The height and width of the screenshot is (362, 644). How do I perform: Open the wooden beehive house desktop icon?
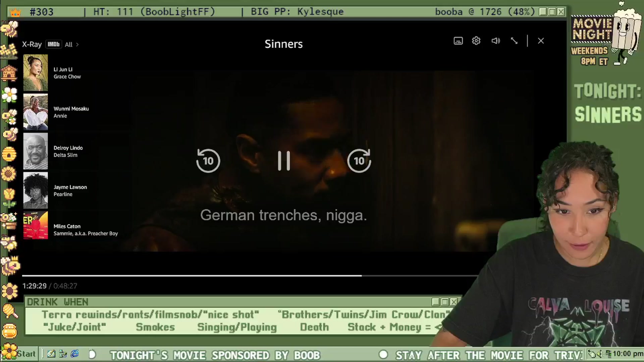pyautogui.click(x=9, y=73)
